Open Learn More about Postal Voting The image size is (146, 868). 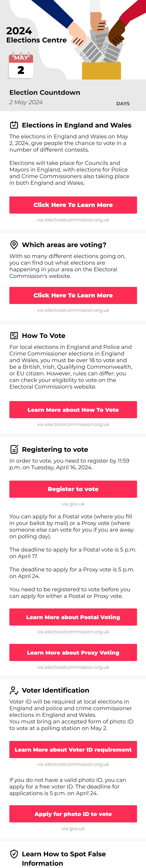pos(73,617)
